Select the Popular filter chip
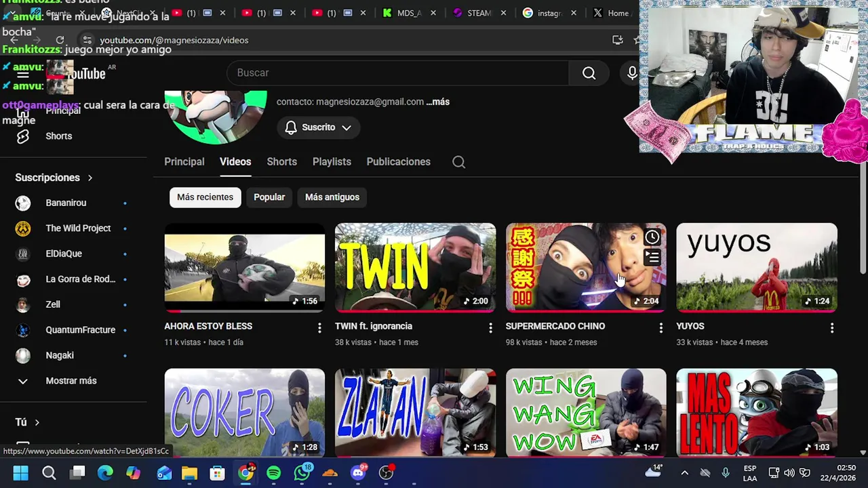868x488 pixels. click(269, 197)
